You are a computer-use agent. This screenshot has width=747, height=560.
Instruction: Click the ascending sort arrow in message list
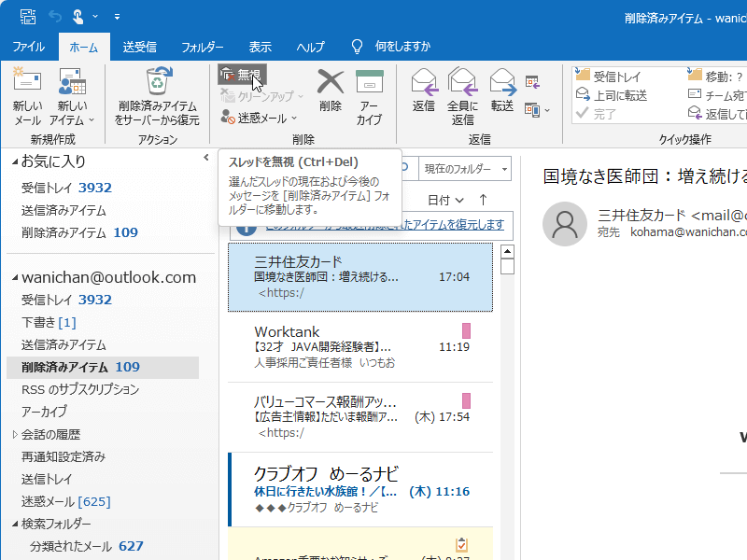tap(483, 200)
